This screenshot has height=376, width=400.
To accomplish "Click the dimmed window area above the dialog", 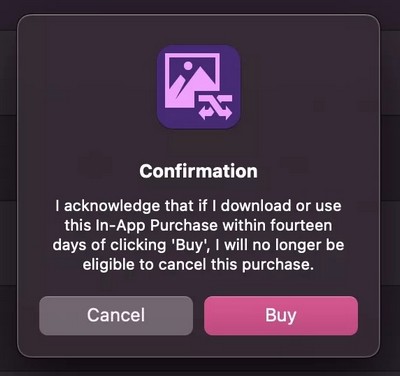I will pyautogui.click(x=200, y=6).
